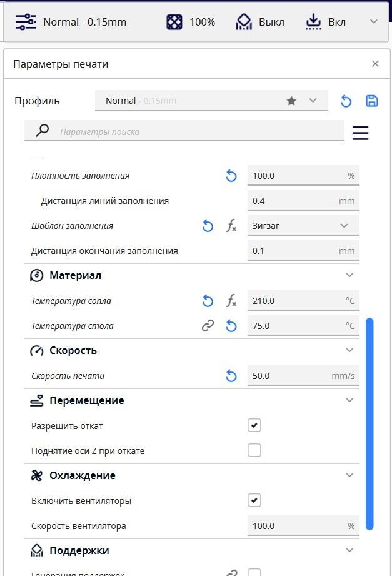Click the Шаблон заполнения label
392x576 pixels.
(x=72, y=226)
